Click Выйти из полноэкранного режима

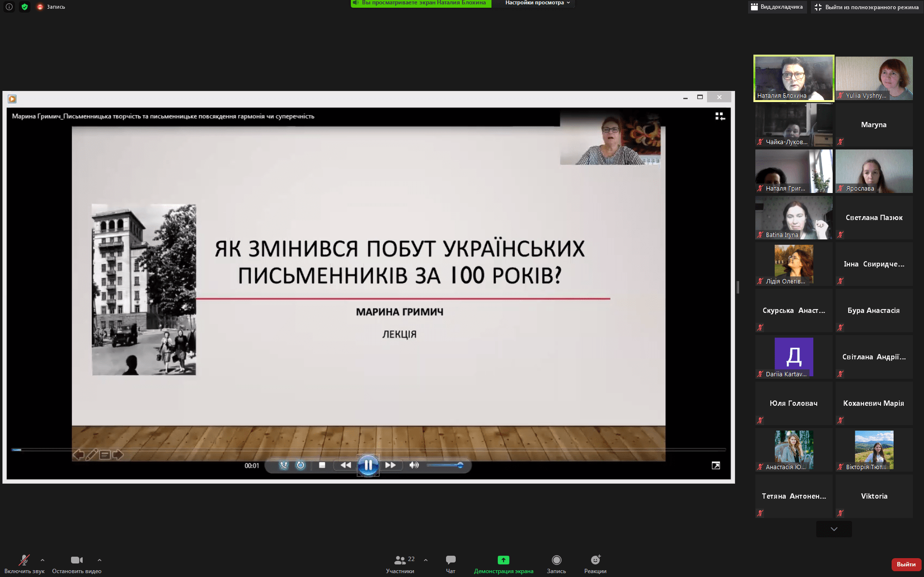(x=865, y=7)
